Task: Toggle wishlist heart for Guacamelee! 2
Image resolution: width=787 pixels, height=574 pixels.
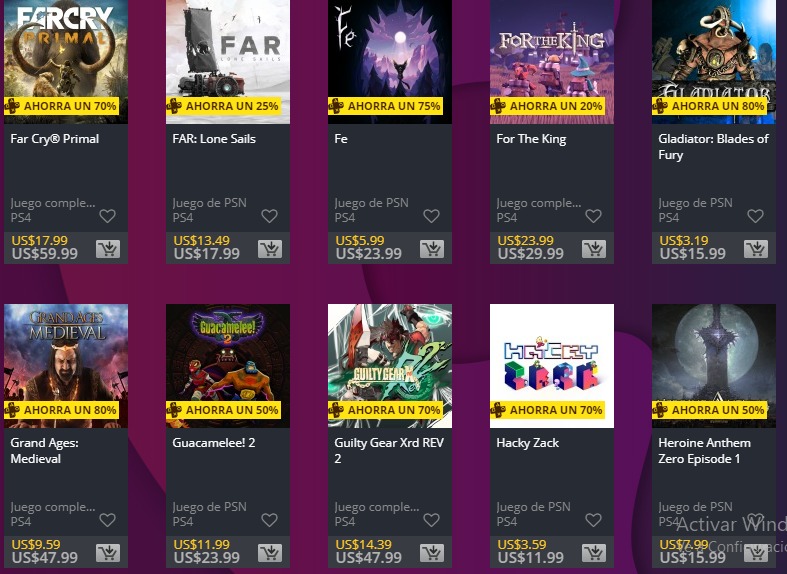Action: coord(270,520)
